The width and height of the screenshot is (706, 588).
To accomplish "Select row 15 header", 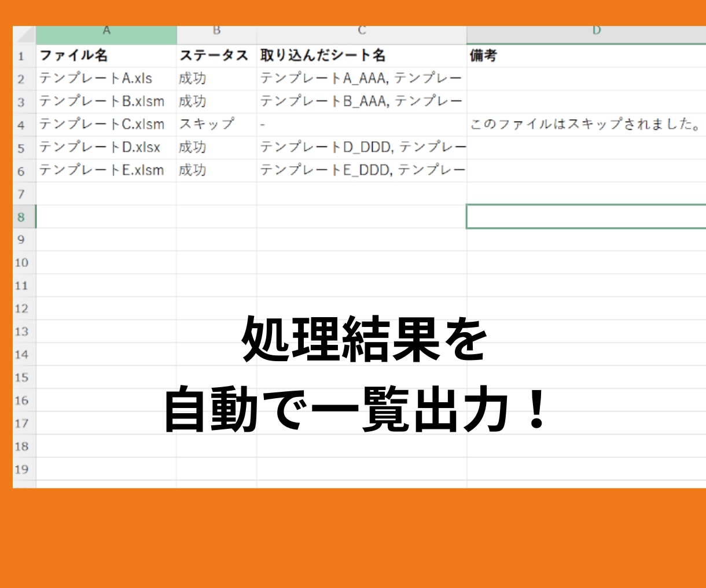I will [24, 377].
